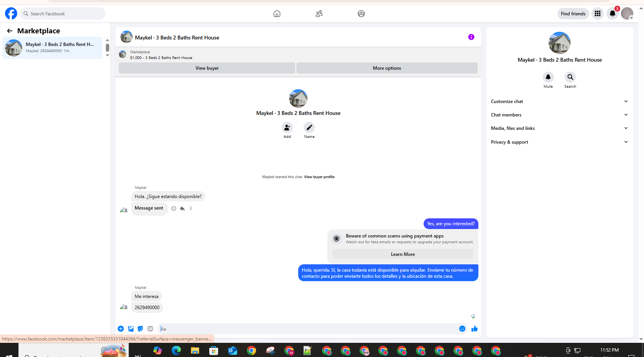Viewport: 644px width, 357px height.
Task: Click View buyer button
Action: point(207,68)
